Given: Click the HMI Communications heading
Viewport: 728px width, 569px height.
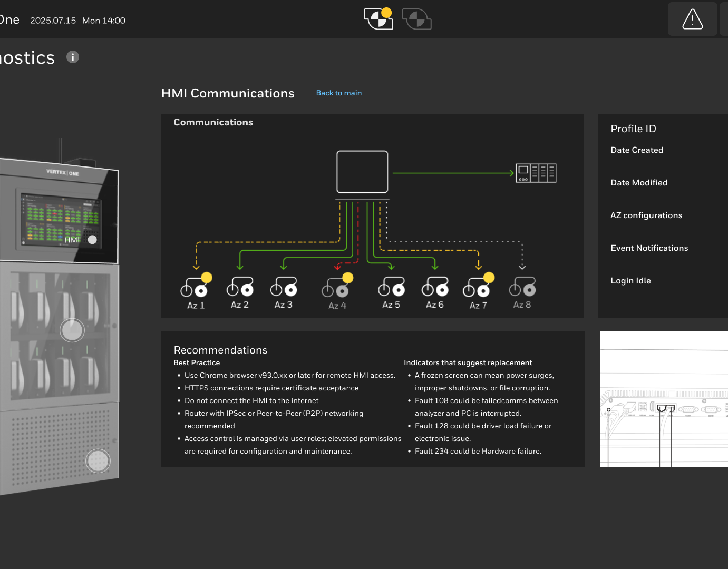Looking at the screenshot, I should 228,93.
